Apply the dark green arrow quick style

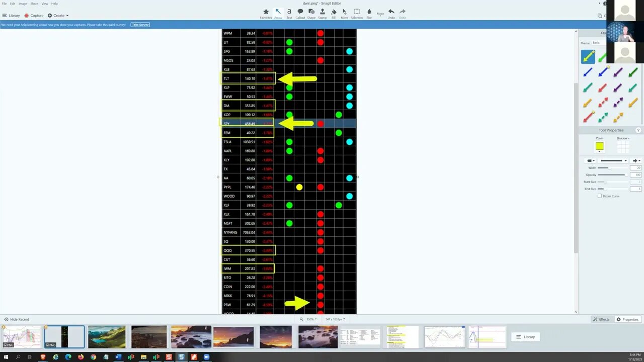[633, 72]
